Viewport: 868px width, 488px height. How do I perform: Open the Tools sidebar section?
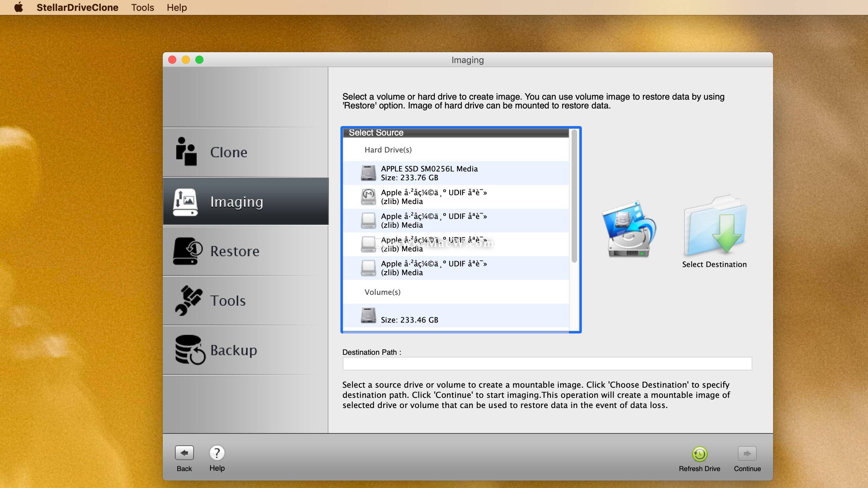coord(245,300)
